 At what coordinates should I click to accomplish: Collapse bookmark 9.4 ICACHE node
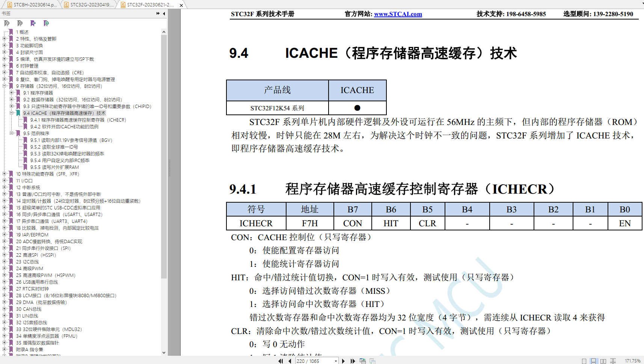12,113
